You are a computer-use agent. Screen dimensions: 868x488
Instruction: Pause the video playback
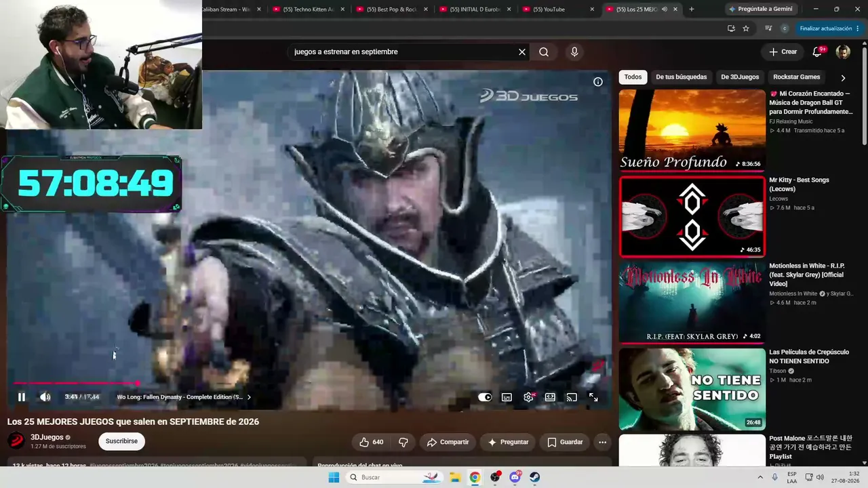pos(21,397)
